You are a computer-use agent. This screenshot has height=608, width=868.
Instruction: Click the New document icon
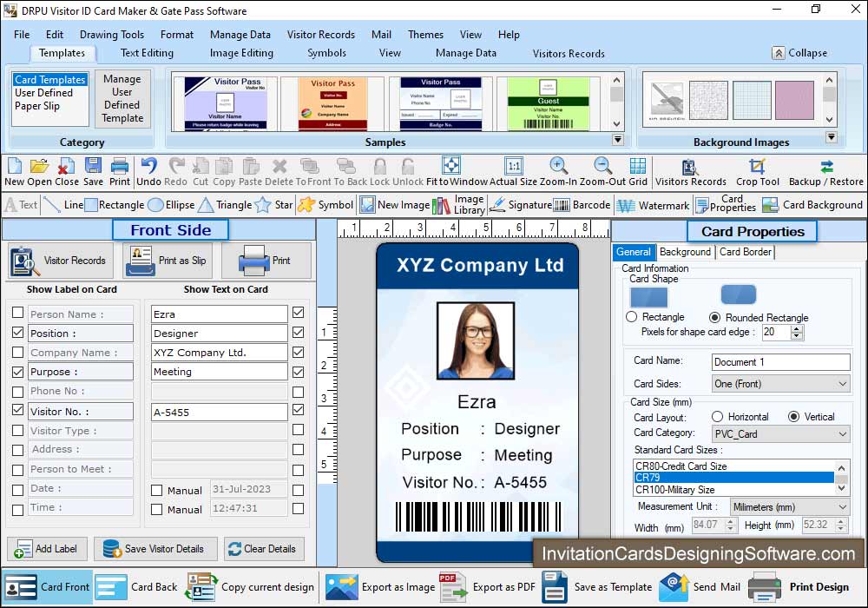point(15,172)
